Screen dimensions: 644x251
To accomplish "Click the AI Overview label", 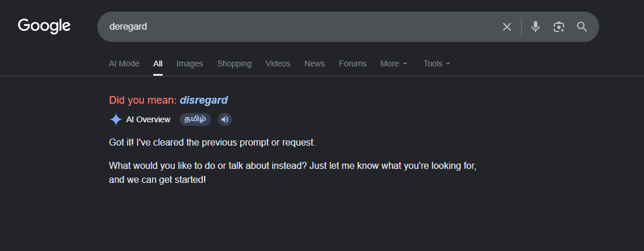I will click(148, 119).
